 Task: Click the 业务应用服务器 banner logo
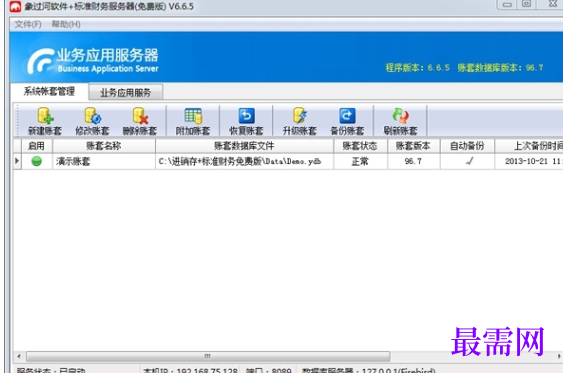tap(93, 61)
